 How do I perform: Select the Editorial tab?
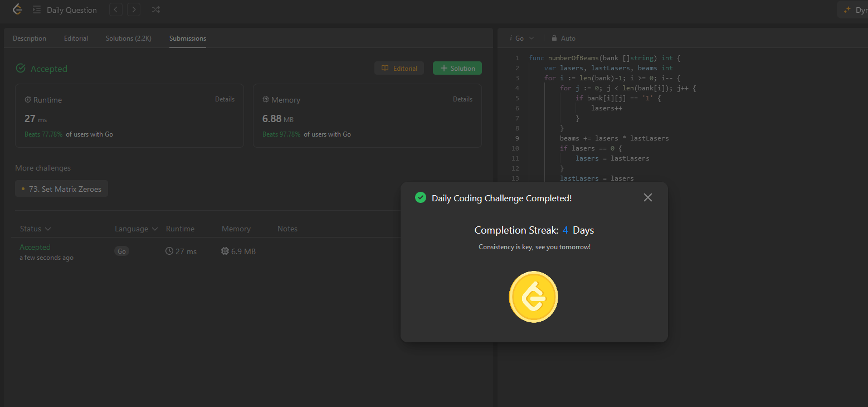pos(76,38)
